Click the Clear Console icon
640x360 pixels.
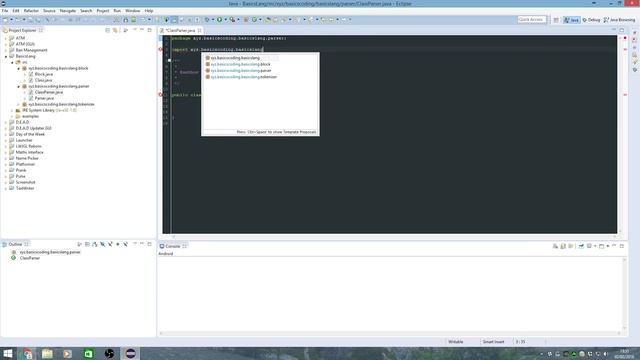point(555,246)
